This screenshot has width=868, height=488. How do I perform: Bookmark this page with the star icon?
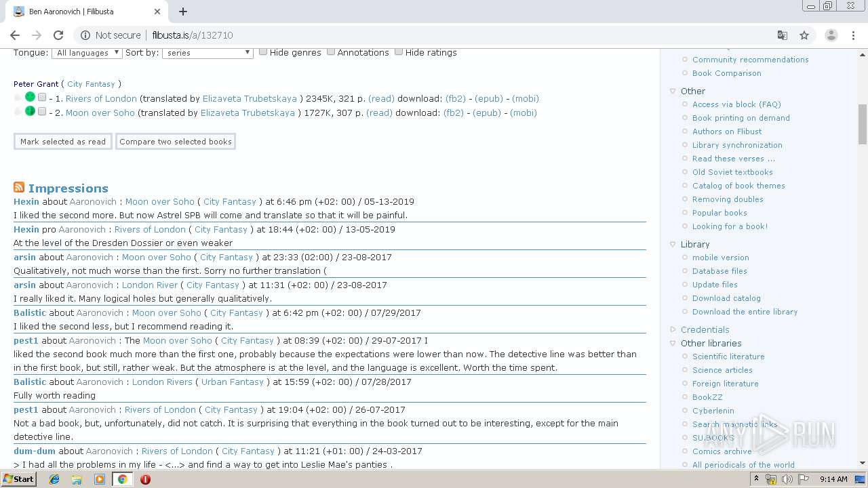(804, 35)
